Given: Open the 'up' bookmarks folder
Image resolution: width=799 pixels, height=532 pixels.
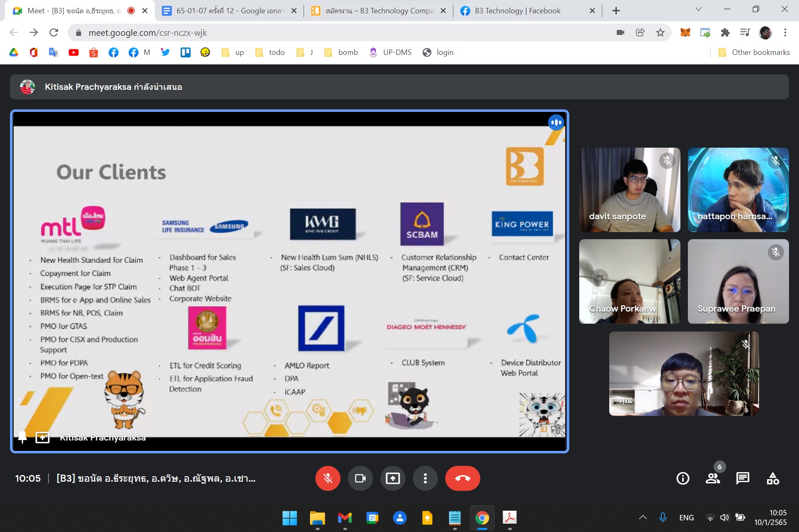Looking at the screenshot, I should click(233, 52).
